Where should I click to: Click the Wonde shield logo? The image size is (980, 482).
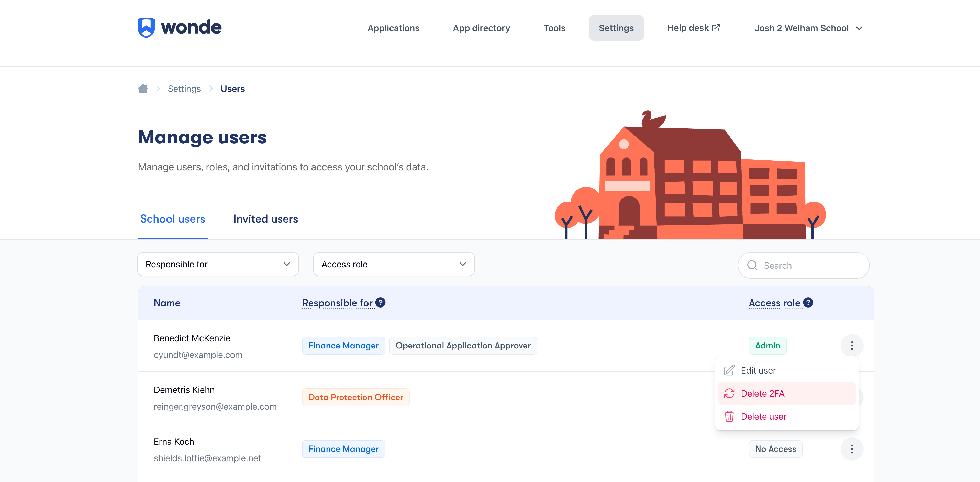tap(146, 27)
